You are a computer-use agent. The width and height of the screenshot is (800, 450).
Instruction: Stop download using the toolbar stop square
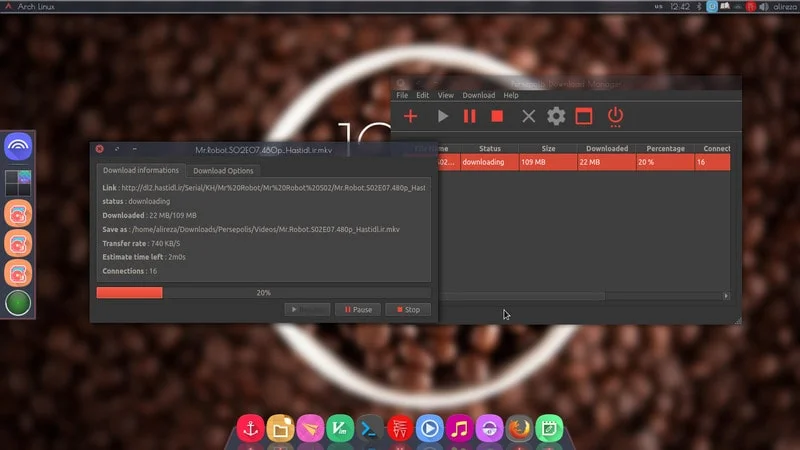(x=497, y=116)
